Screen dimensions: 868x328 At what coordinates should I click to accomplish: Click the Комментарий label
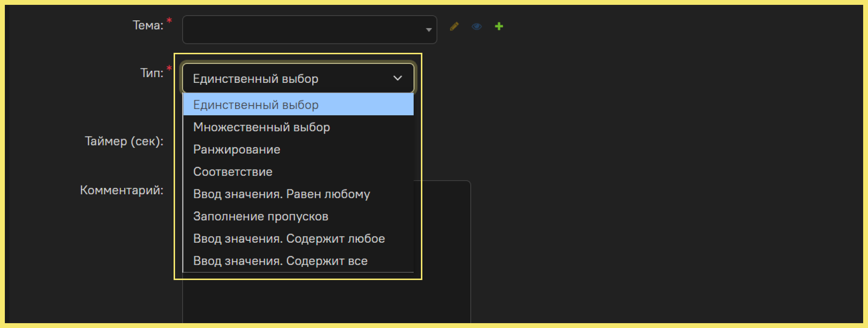coord(122,190)
